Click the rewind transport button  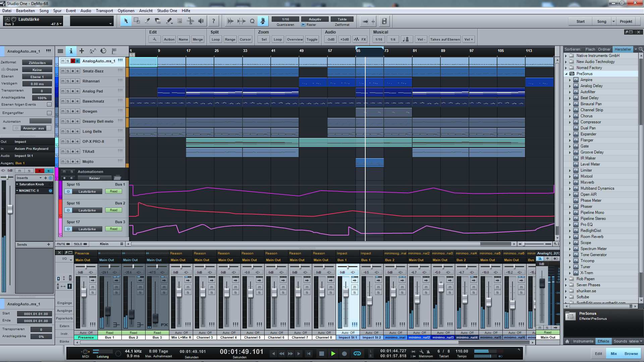(x=282, y=353)
